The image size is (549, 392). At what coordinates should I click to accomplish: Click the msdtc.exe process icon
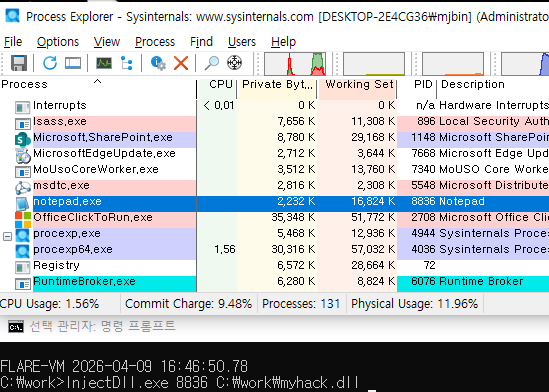[x=23, y=188]
